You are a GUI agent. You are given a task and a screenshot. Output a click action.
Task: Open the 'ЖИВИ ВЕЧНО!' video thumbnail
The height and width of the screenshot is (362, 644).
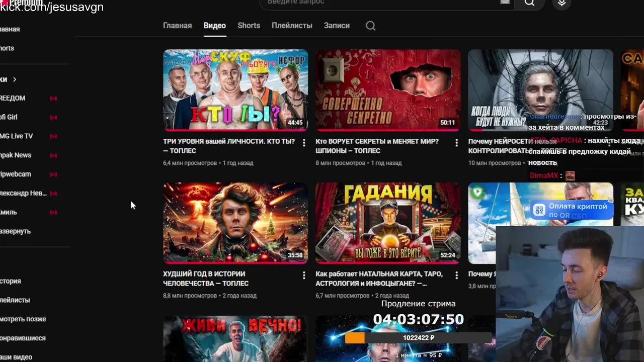pos(235,338)
